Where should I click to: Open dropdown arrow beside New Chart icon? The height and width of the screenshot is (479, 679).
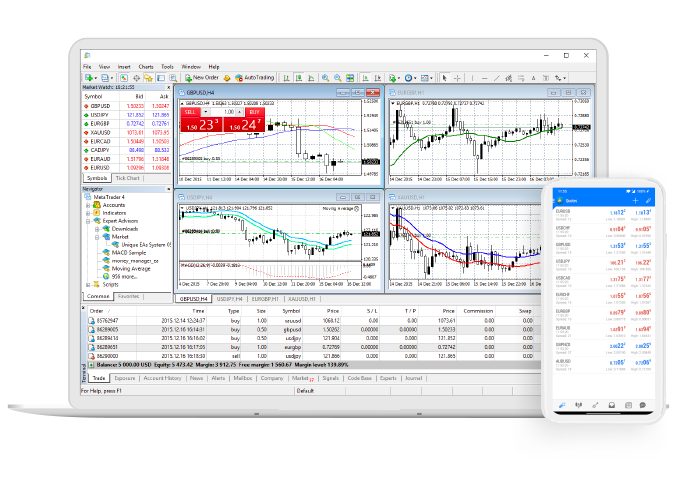[x=96, y=78]
